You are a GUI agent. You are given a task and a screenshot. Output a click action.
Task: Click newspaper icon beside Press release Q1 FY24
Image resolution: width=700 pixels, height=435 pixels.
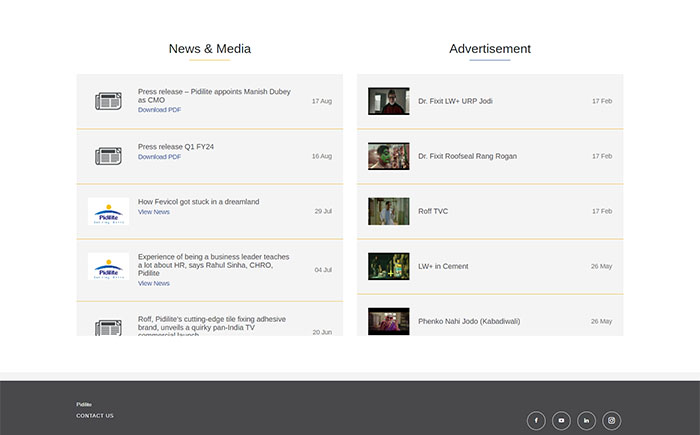[108, 156]
